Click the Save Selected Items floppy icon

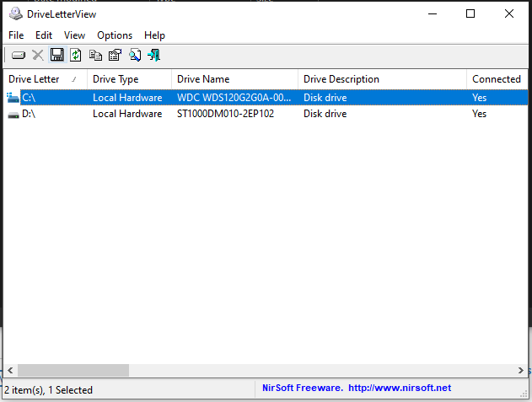click(x=57, y=55)
